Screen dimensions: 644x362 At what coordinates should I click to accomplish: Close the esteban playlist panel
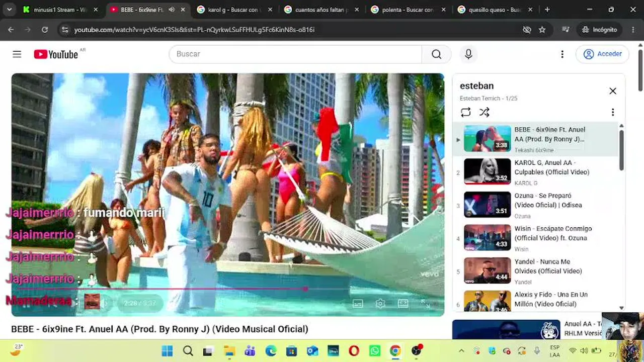(612, 91)
